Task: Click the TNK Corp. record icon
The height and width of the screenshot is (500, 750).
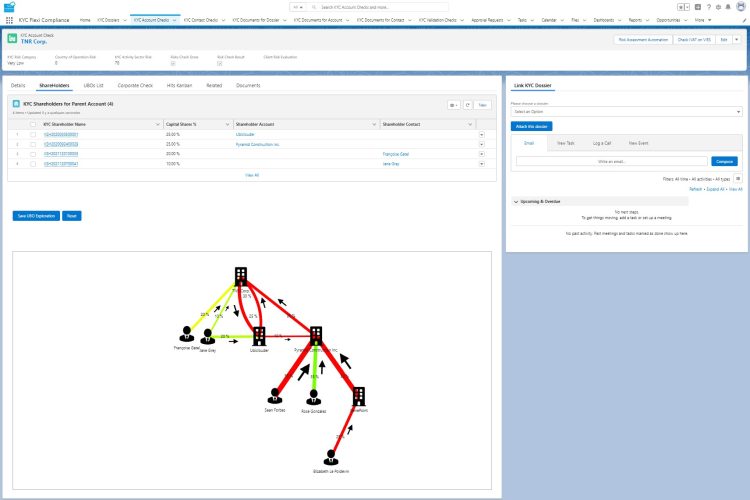Action: [12, 39]
